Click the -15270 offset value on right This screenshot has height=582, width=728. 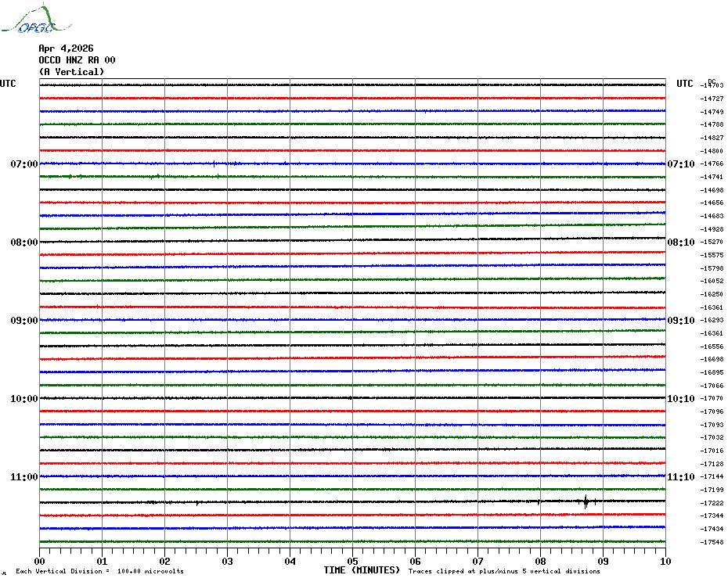coord(713,242)
